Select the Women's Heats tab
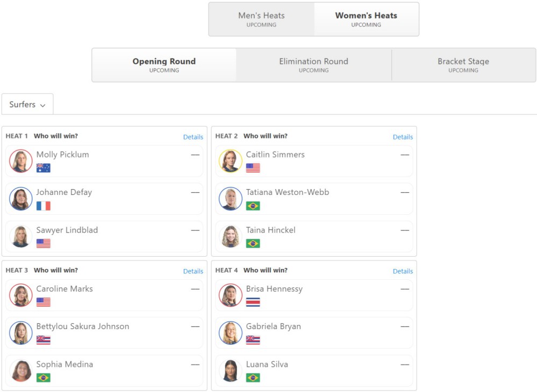Screen dimensions: 537x392 coord(367,19)
